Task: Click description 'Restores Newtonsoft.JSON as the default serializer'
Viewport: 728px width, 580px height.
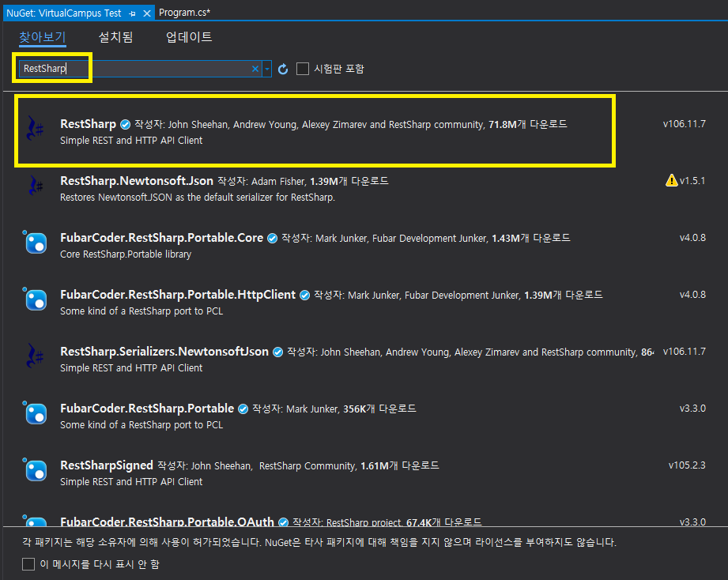Action: pyautogui.click(x=198, y=198)
